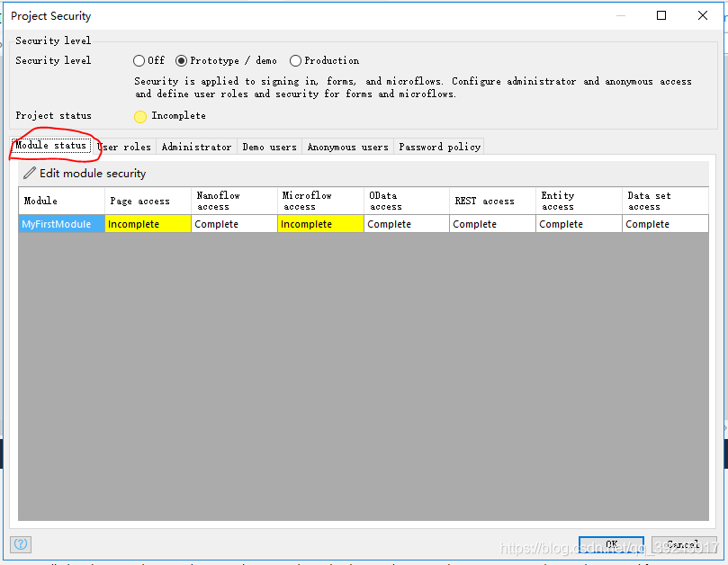The width and height of the screenshot is (728, 565).
Task: Maximize the Project Security window
Action: point(661,16)
